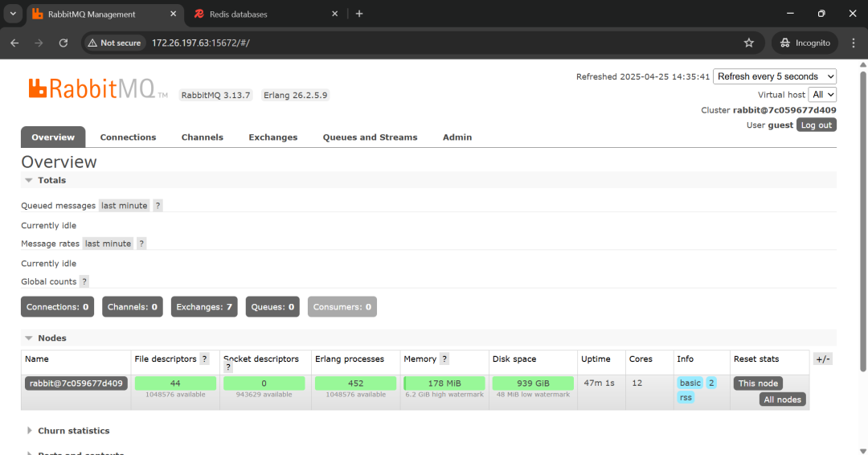Viewport: 868px width, 455px height.
Task: Click the Exchanges: 7 count button
Action: pos(204,306)
